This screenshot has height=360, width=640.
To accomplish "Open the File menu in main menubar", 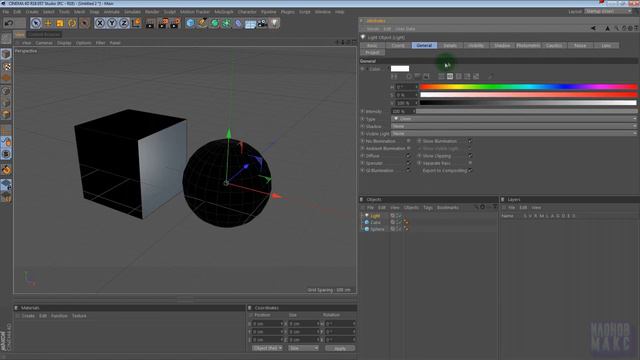I will point(5,12).
